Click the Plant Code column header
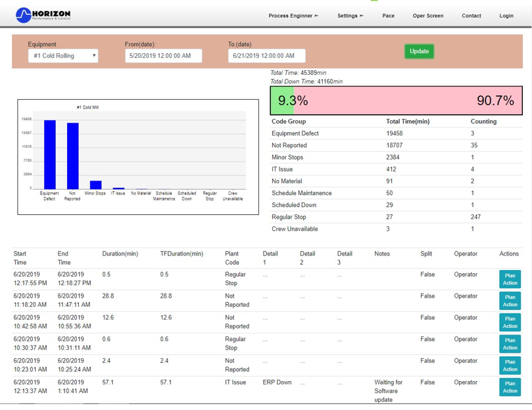This screenshot has width=532, height=410. coord(231,258)
